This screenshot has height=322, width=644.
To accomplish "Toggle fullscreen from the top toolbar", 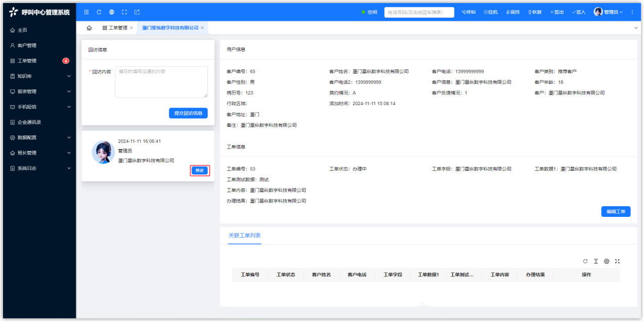I will pyautogui.click(x=124, y=12).
